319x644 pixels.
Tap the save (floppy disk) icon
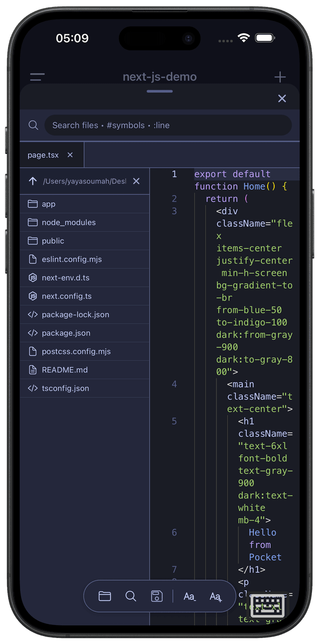[157, 596]
